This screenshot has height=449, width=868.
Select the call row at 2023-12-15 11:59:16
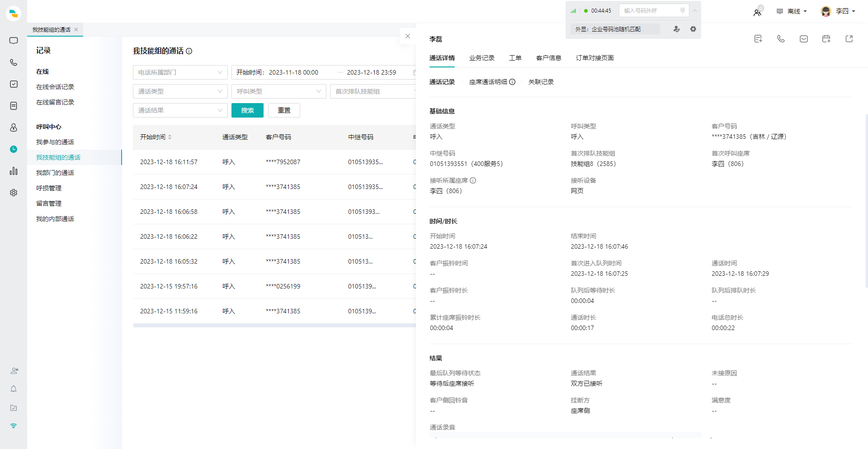pyautogui.click(x=274, y=311)
